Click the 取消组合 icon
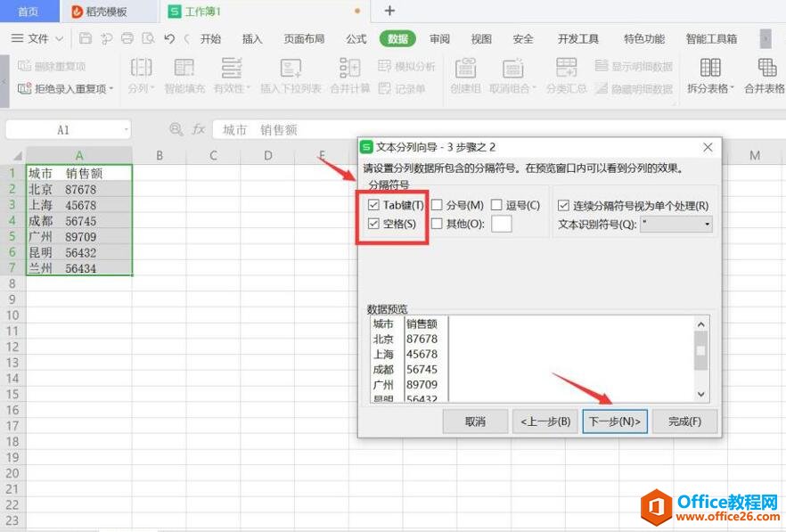Screen dimensions: 786x532 (x=512, y=67)
